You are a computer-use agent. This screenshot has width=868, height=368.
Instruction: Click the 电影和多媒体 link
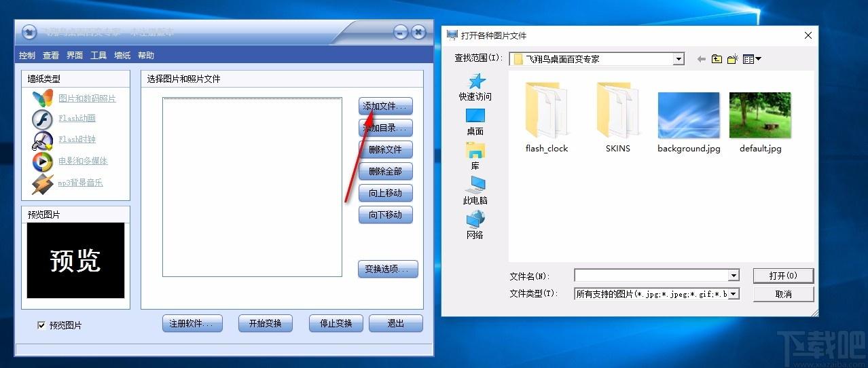coord(83,161)
